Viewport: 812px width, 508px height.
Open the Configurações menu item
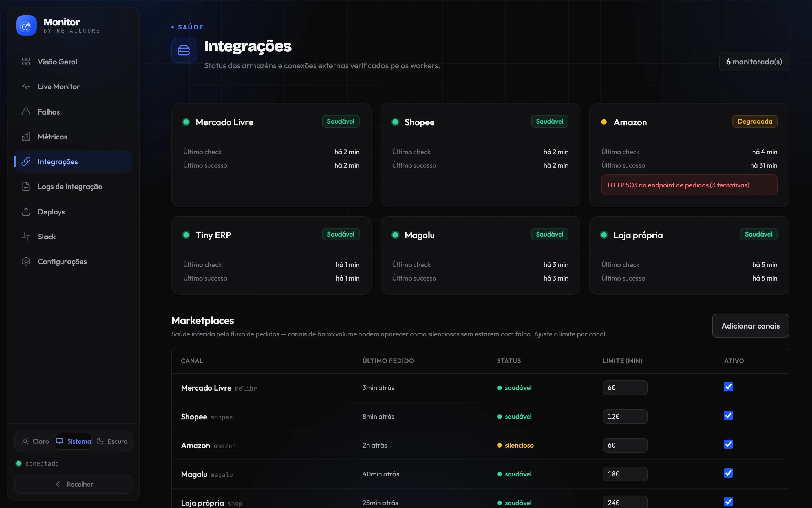click(73, 261)
